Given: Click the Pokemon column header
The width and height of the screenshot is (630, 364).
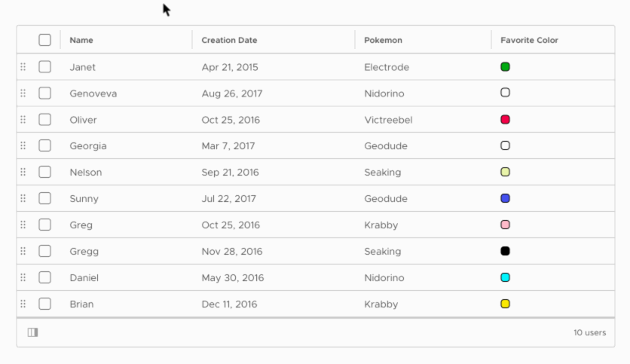Looking at the screenshot, I should pyautogui.click(x=383, y=40).
